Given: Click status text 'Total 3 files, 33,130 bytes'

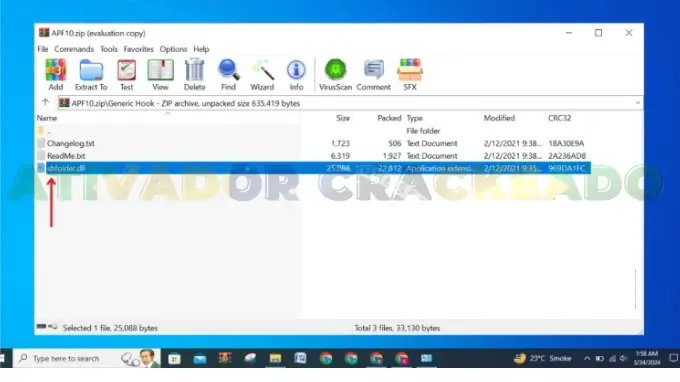Looking at the screenshot, I should tap(397, 328).
